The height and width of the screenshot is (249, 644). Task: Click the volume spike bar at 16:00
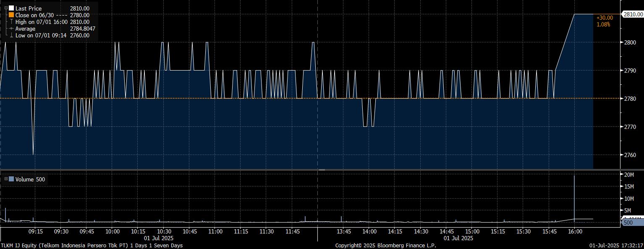pyautogui.click(x=574, y=197)
